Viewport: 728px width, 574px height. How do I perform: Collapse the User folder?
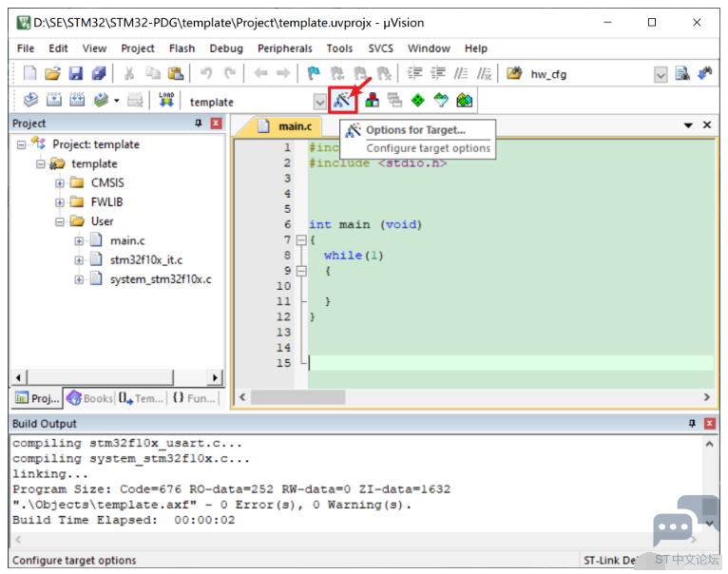tap(60, 222)
